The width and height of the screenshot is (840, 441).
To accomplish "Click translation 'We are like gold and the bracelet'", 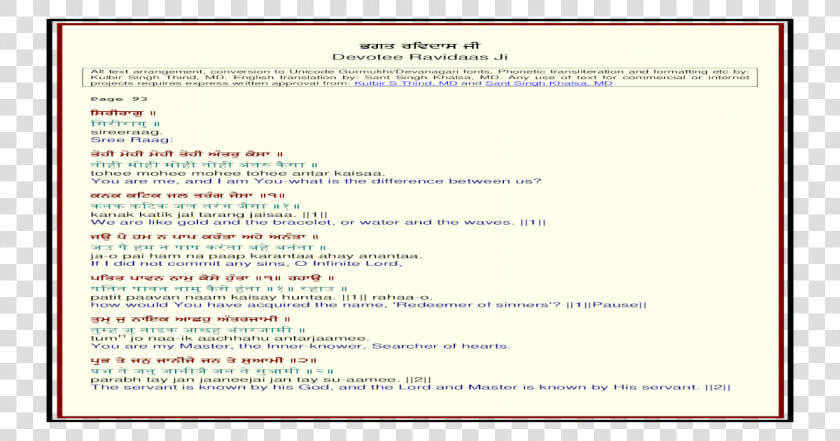I will (215, 222).
